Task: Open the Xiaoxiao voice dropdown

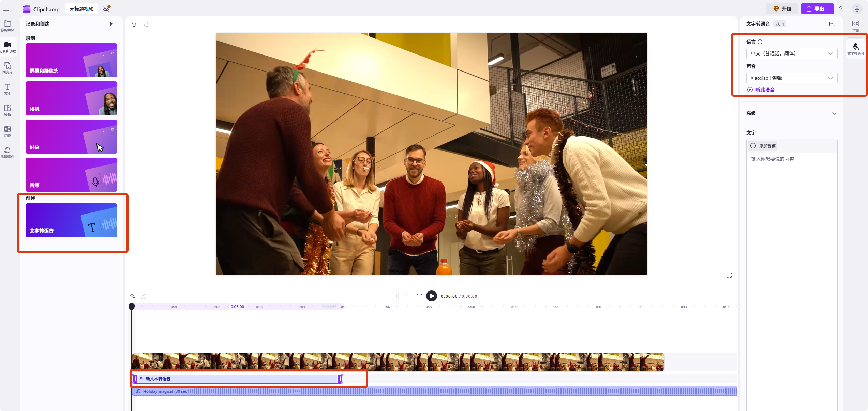Action: coord(791,78)
